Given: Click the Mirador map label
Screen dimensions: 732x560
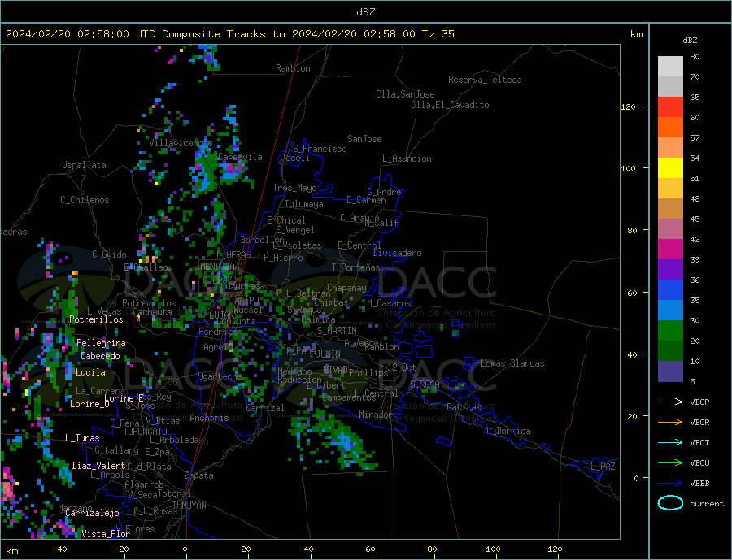Looking at the screenshot, I should (375, 415).
